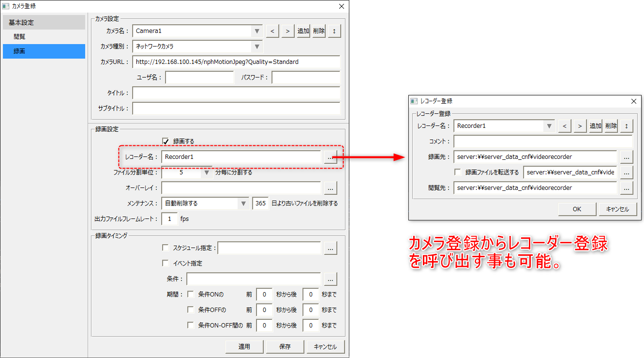Click the 保存 button
Screen dimensions: 644x358
coord(285,346)
